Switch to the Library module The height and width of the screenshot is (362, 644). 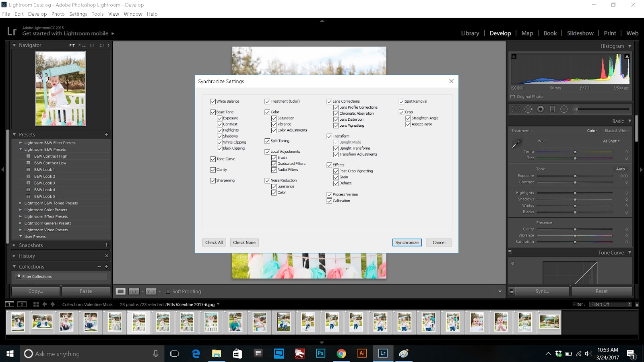coord(470,33)
